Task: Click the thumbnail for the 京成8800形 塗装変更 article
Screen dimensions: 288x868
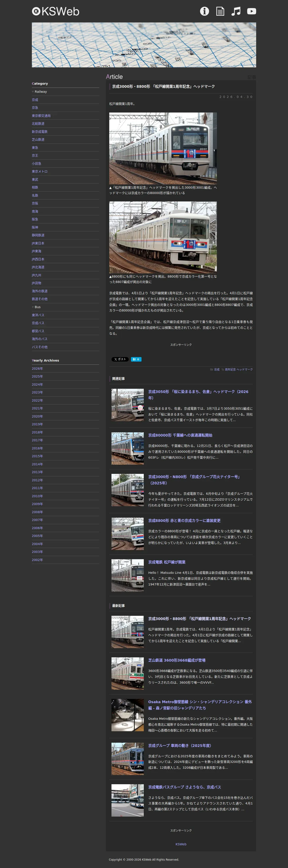Action: pyautogui.click(x=127, y=534)
